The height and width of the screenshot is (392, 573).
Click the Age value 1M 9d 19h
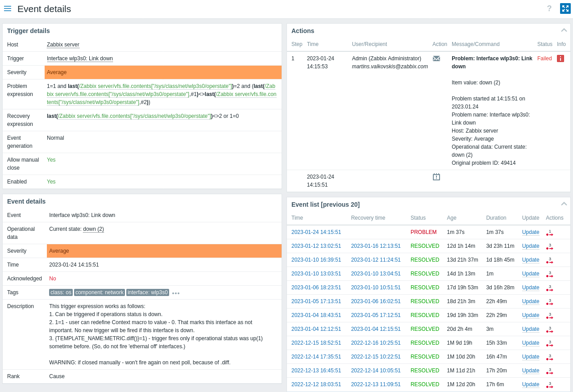point(460,343)
